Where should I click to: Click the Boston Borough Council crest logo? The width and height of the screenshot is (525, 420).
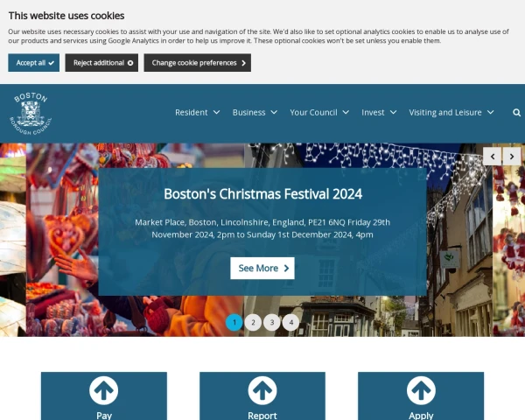(x=31, y=114)
